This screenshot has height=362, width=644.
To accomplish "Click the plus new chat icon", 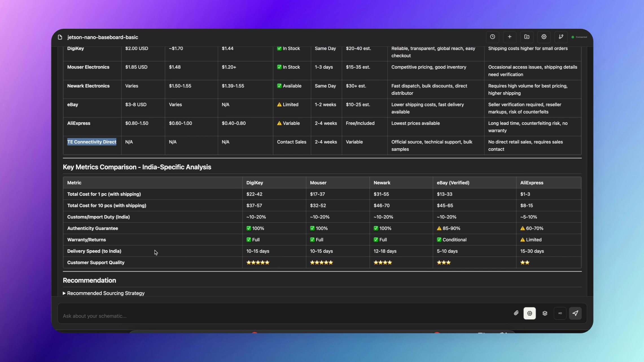I will pos(510,37).
